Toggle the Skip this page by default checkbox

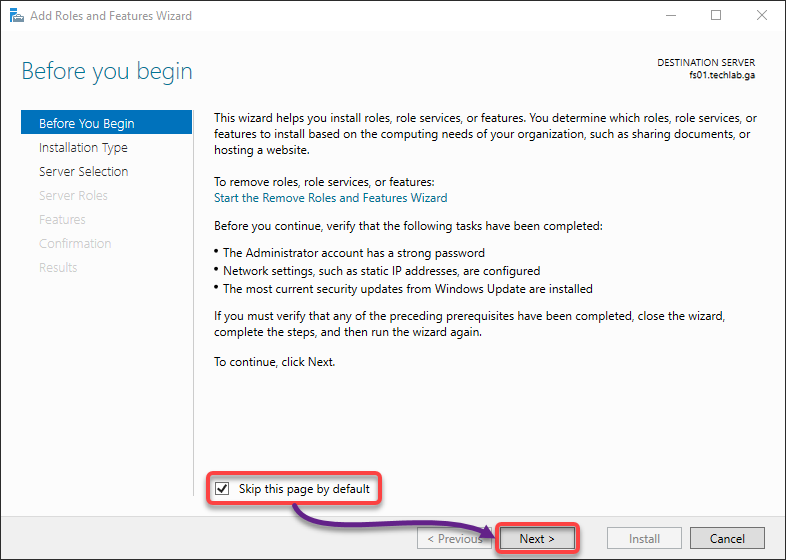222,488
